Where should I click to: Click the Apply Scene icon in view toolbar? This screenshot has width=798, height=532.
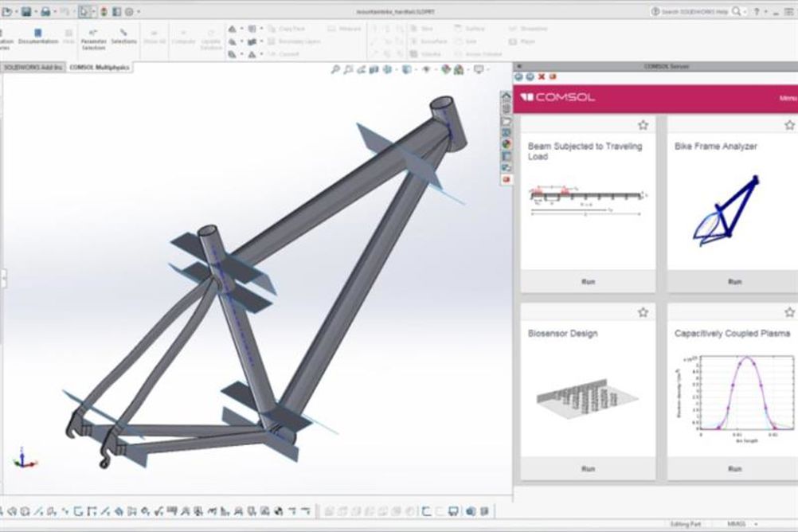coord(458,69)
